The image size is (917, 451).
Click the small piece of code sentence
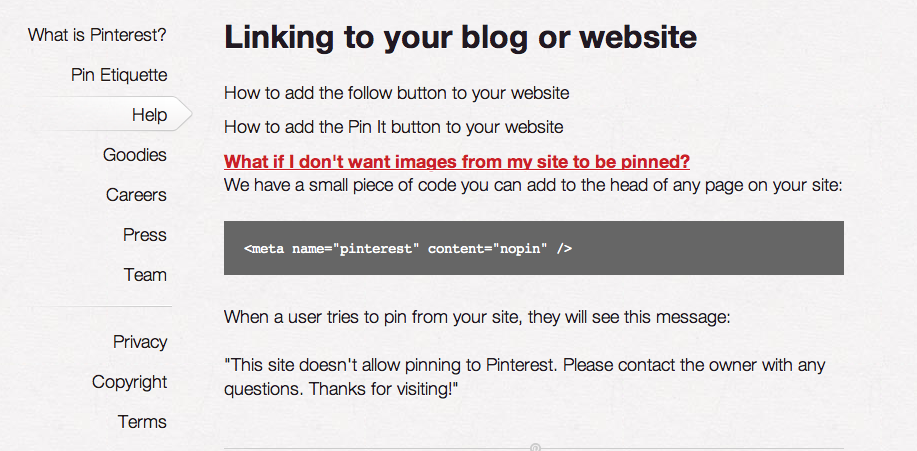pyautogui.click(x=533, y=186)
